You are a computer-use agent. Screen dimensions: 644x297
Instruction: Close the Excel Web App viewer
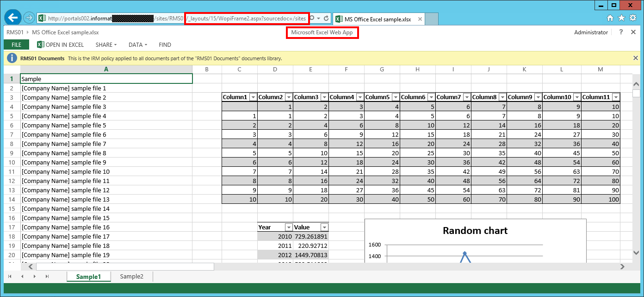pos(633,32)
